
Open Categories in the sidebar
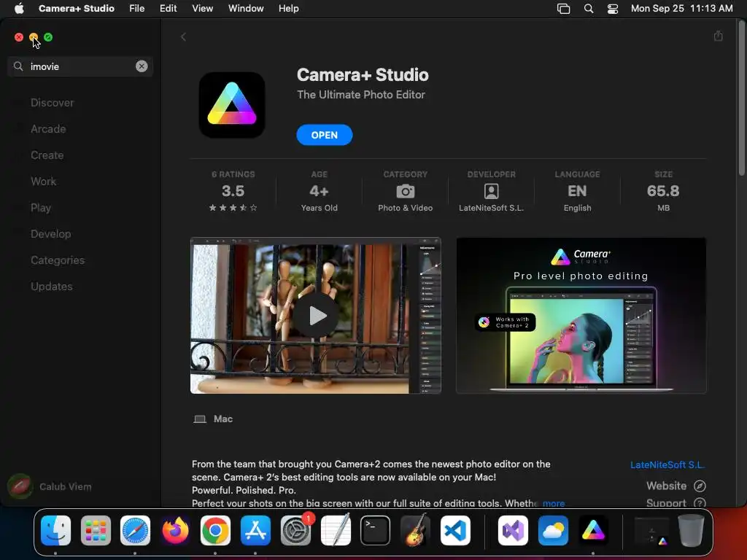click(58, 260)
